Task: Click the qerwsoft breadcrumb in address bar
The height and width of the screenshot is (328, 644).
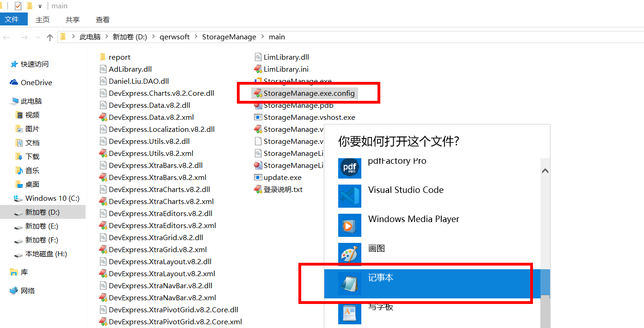Action: [174, 37]
